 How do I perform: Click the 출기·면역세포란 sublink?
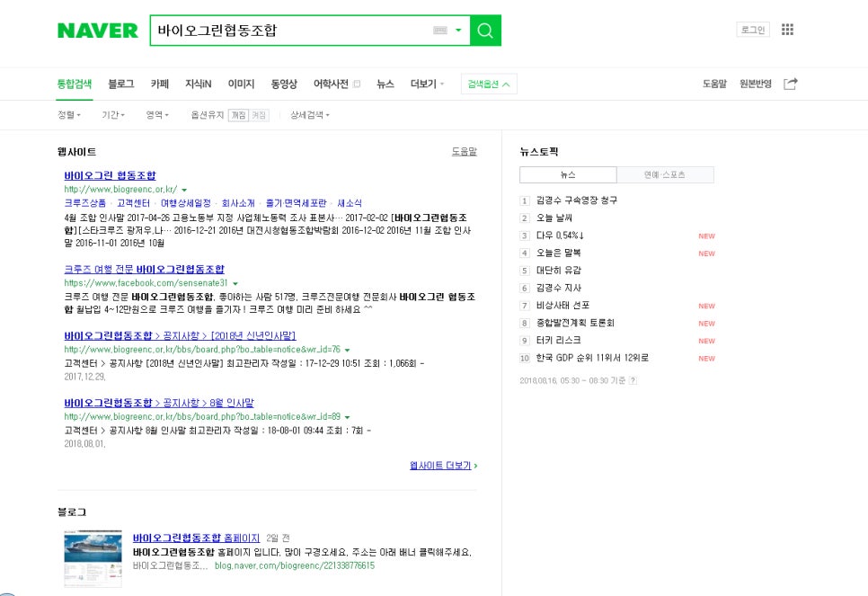(296, 203)
